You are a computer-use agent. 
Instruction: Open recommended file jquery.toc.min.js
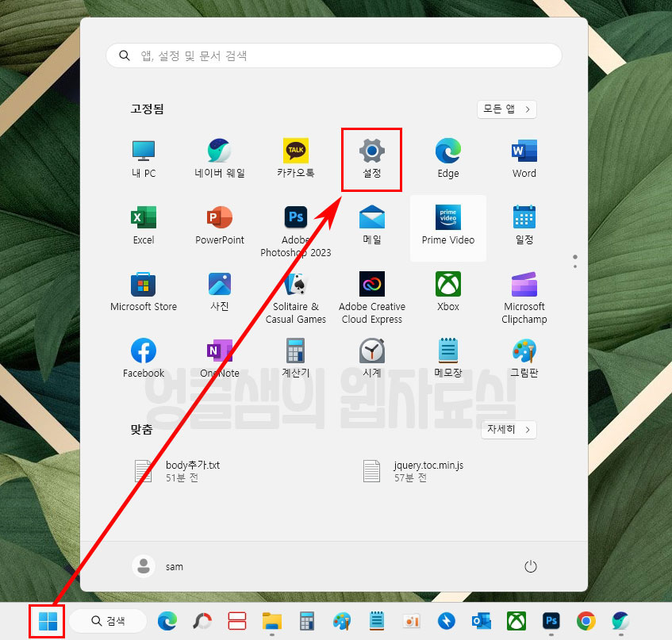(x=413, y=471)
